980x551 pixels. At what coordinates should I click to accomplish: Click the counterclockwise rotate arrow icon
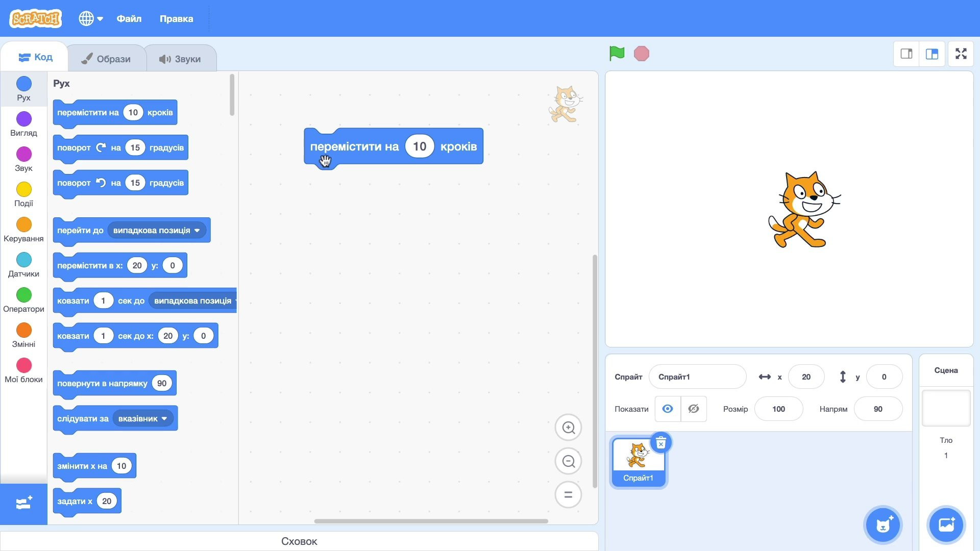coord(101,183)
